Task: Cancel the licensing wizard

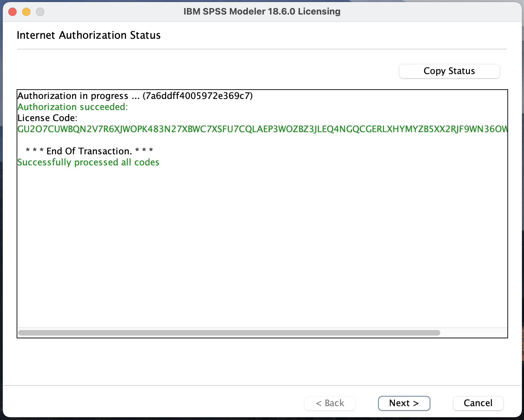Action: (x=478, y=403)
